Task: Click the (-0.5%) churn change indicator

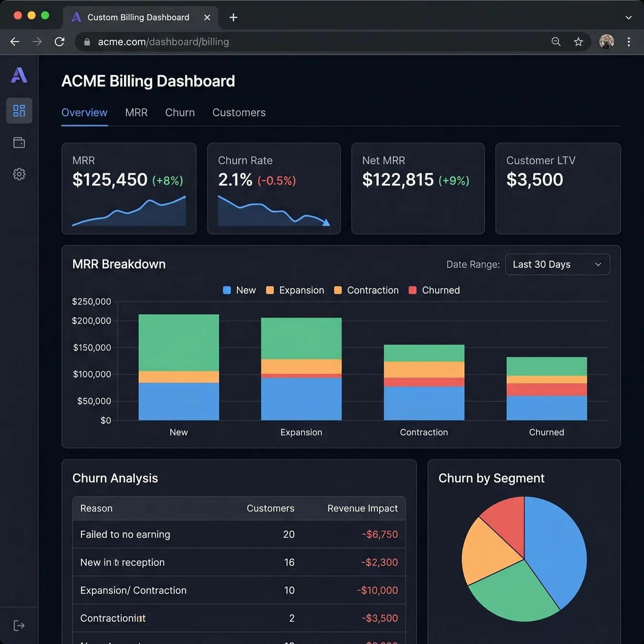Action: point(277,181)
